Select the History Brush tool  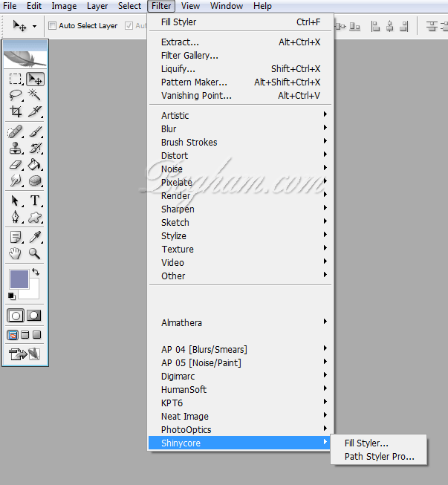[x=35, y=148]
